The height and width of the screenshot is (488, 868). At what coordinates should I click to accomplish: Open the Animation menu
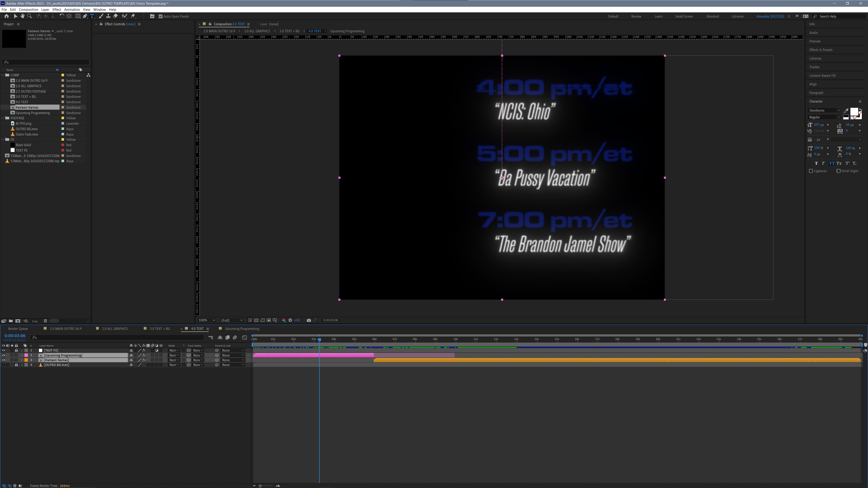(72, 10)
